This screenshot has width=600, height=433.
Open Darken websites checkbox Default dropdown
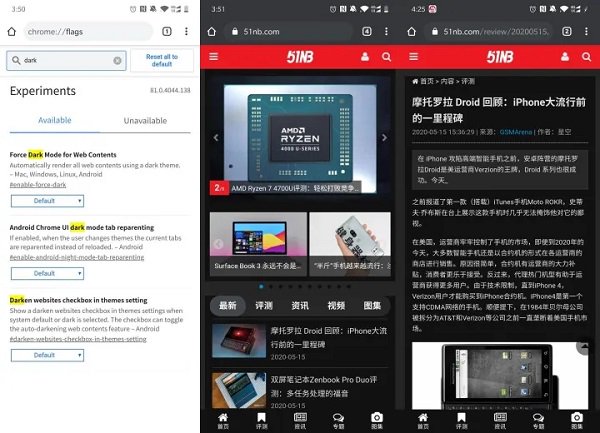point(47,355)
